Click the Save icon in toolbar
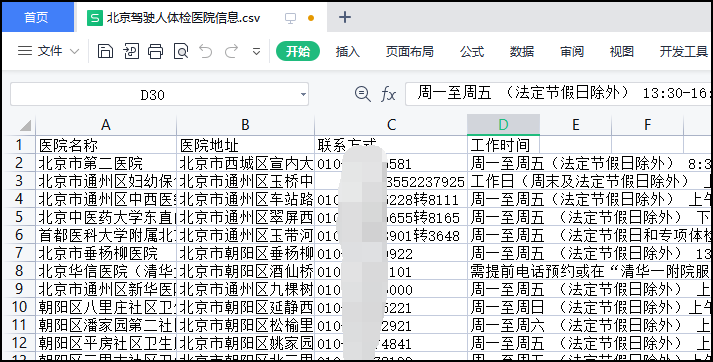The height and width of the screenshot is (362, 713). (x=105, y=51)
